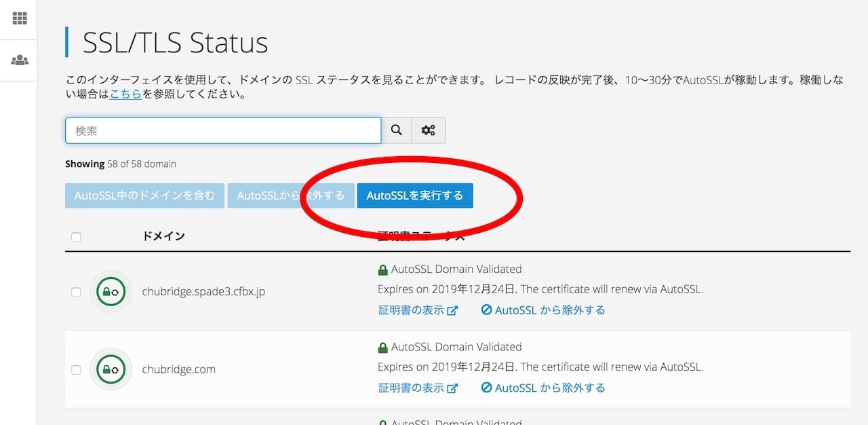View certificate link for chubridge.com
Viewport: 868px width, 425px height.
pyautogui.click(x=418, y=388)
